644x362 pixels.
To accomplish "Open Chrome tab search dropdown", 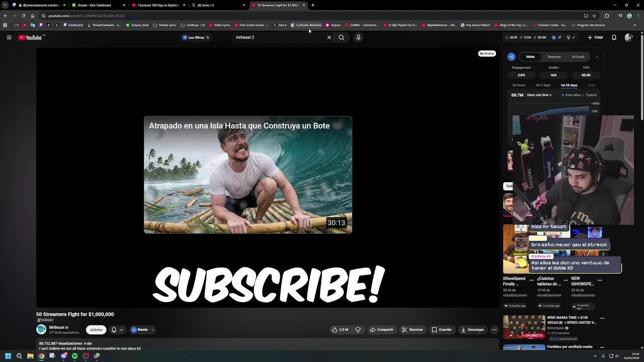I will tap(5, 5).
